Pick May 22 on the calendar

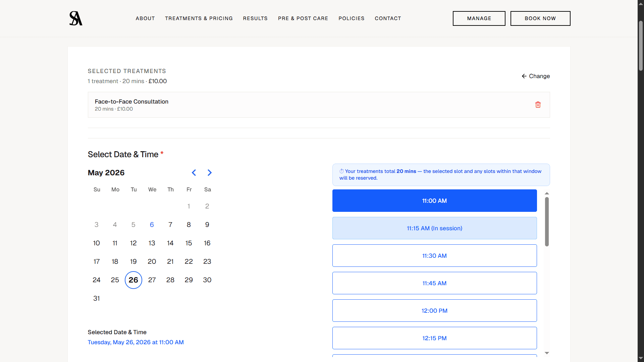[189, 261]
